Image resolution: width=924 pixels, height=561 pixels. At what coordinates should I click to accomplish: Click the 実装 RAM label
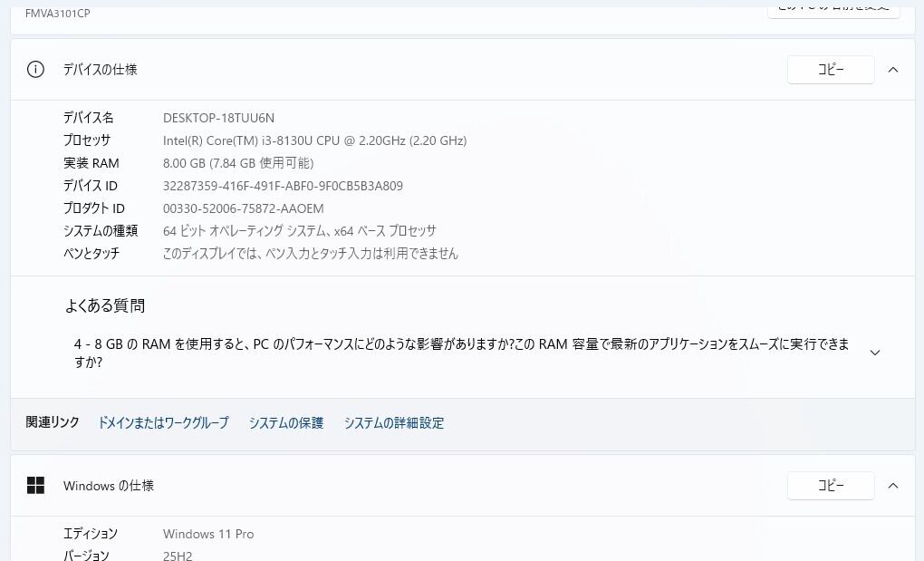click(91, 163)
